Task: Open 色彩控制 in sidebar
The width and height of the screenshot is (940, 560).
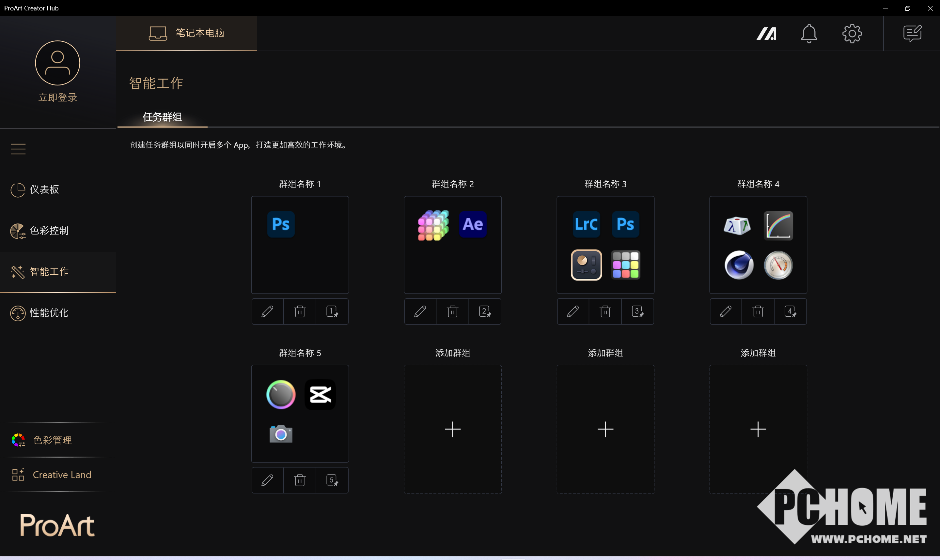Action: (x=58, y=231)
